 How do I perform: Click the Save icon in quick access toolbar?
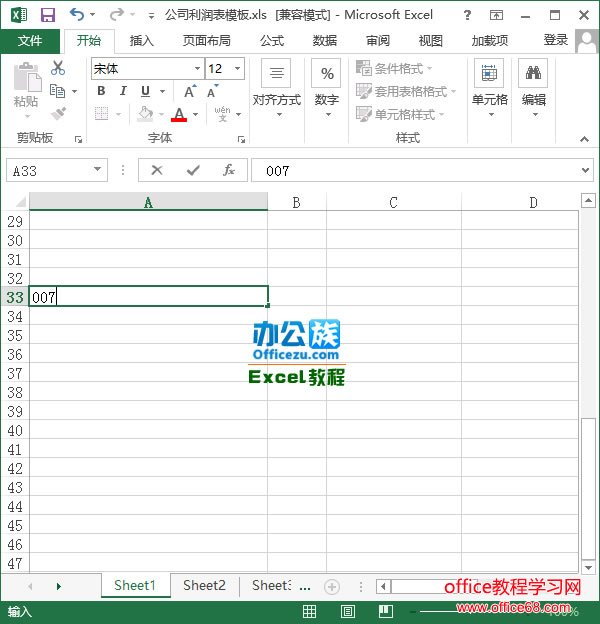click(x=48, y=15)
